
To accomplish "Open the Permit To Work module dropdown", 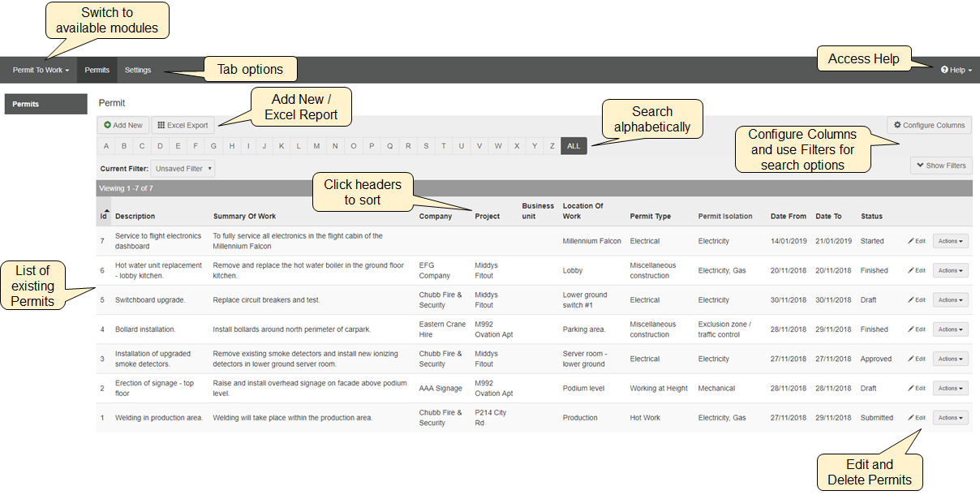I will 41,71.
